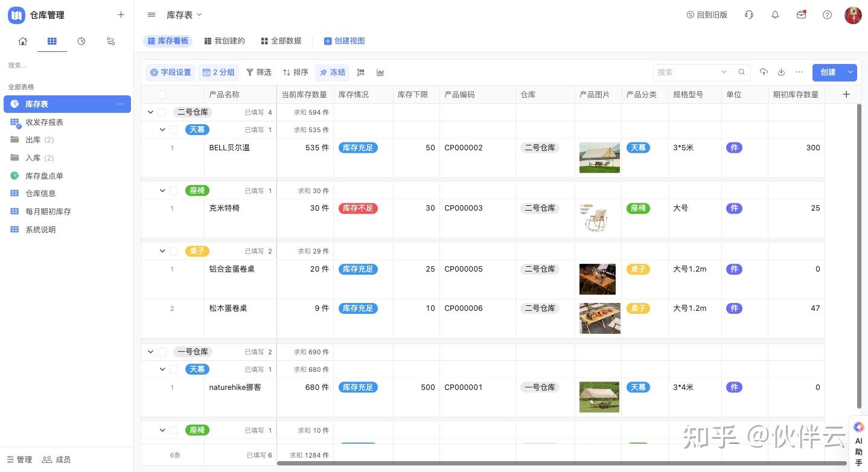Click the 排序 sort button
This screenshot has height=472, width=868.
coord(295,72)
